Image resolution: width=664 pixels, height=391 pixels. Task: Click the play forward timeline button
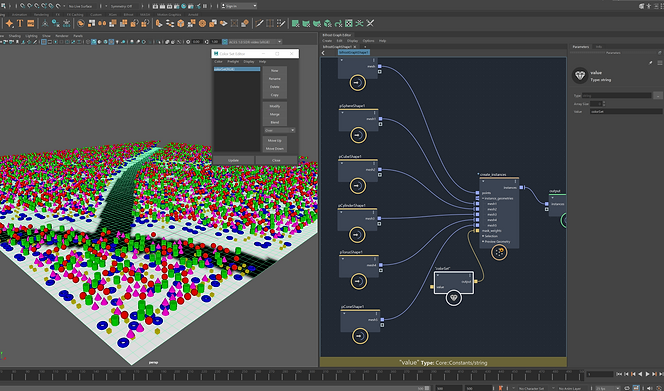647,374
